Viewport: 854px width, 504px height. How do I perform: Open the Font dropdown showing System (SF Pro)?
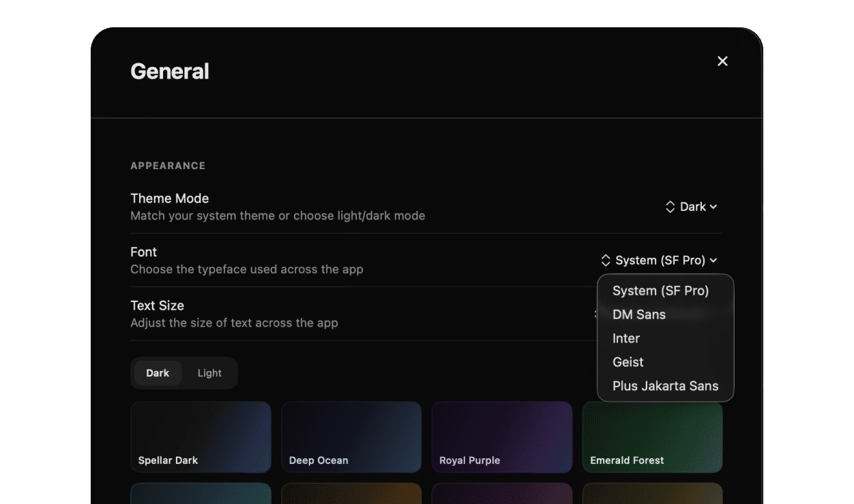(659, 261)
